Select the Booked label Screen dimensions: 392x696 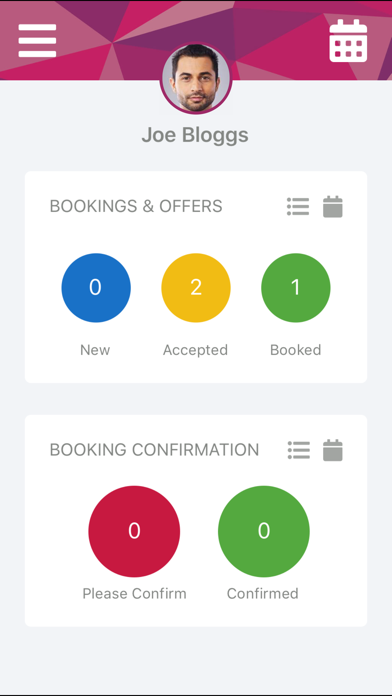296,350
